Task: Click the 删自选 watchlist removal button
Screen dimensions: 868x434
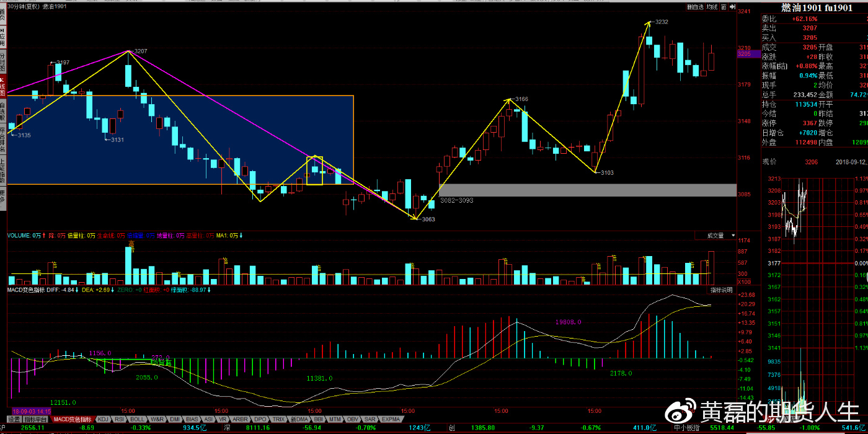Action: click(x=695, y=7)
